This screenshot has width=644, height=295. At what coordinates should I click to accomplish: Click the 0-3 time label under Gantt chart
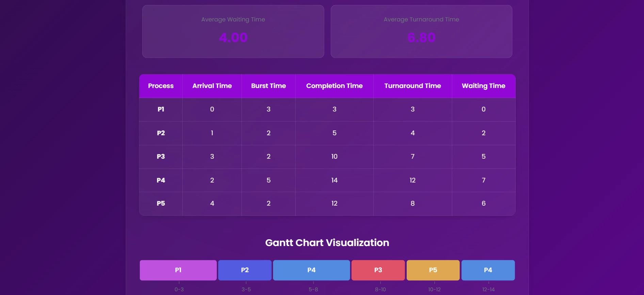pyautogui.click(x=179, y=290)
